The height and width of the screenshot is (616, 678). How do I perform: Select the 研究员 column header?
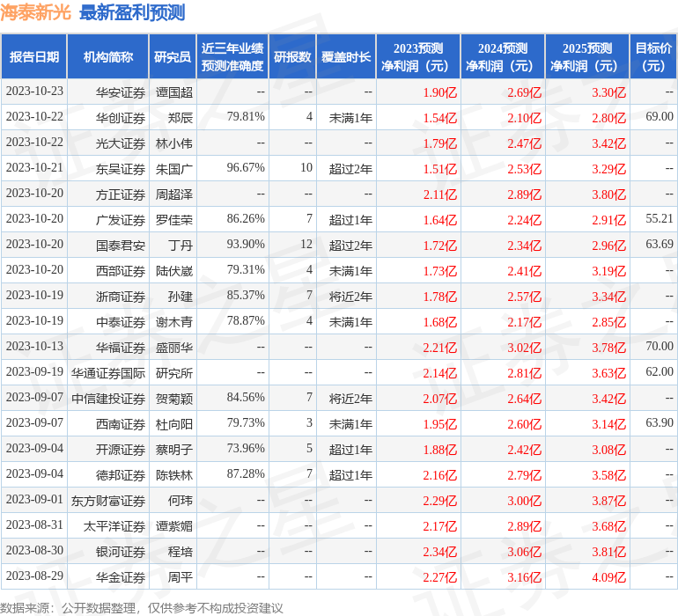(173, 57)
